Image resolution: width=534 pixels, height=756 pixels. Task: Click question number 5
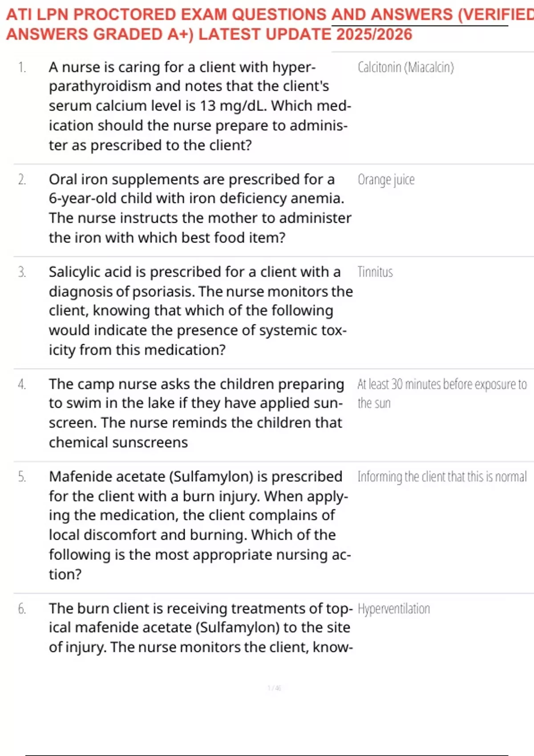point(22,477)
